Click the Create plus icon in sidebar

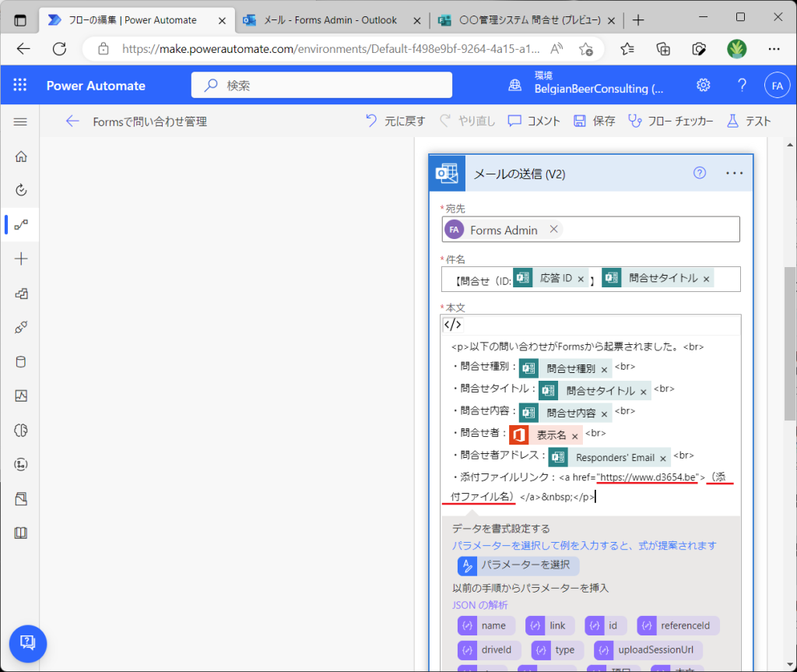pos(21,259)
